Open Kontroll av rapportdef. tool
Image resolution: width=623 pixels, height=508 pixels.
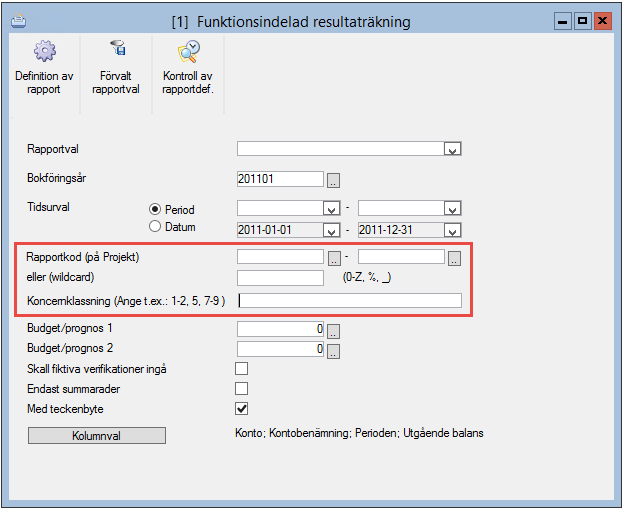coord(188,68)
